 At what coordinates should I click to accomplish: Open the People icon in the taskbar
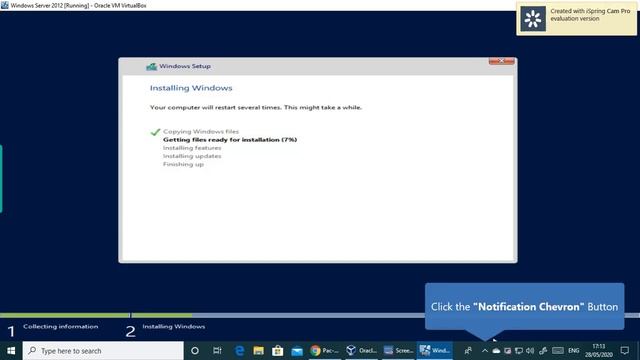click(x=468, y=351)
